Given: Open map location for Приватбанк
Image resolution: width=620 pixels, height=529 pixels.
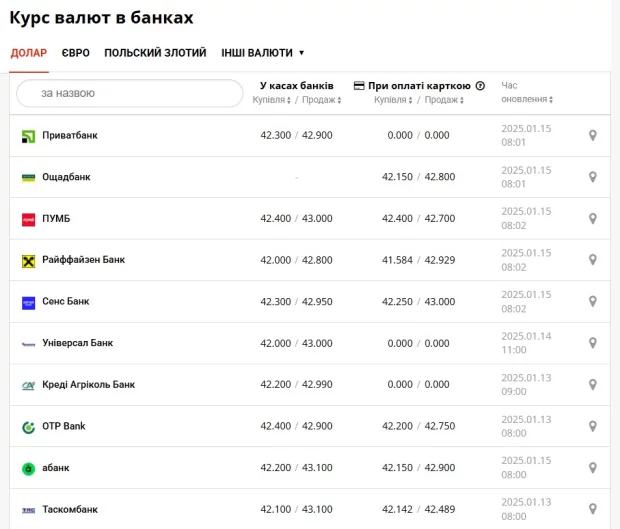Looking at the screenshot, I should coord(592,135).
